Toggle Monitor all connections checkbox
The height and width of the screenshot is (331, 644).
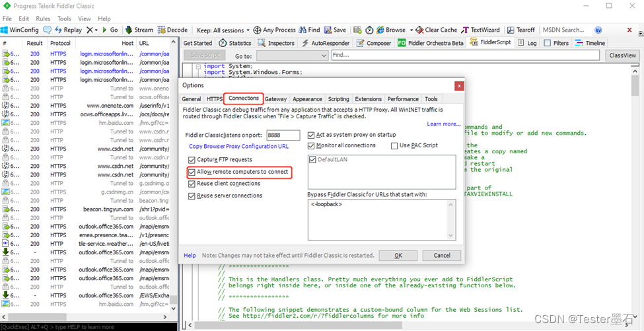pos(311,145)
